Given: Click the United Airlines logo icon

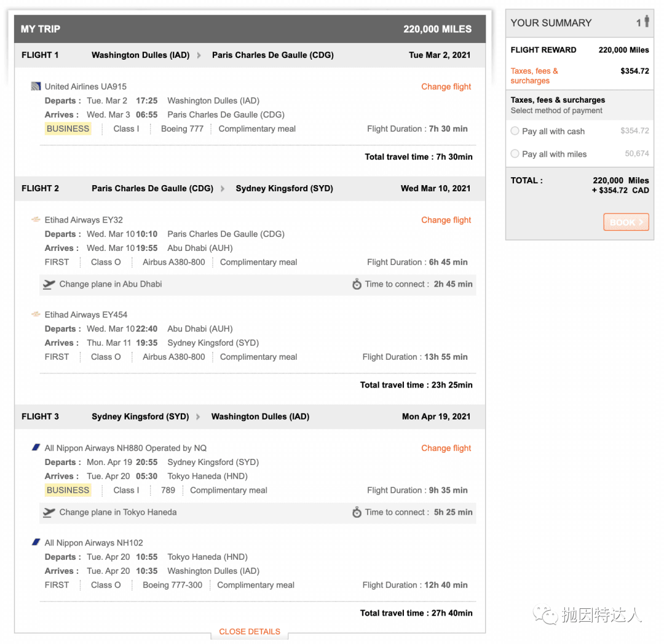Looking at the screenshot, I should point(36,87).
